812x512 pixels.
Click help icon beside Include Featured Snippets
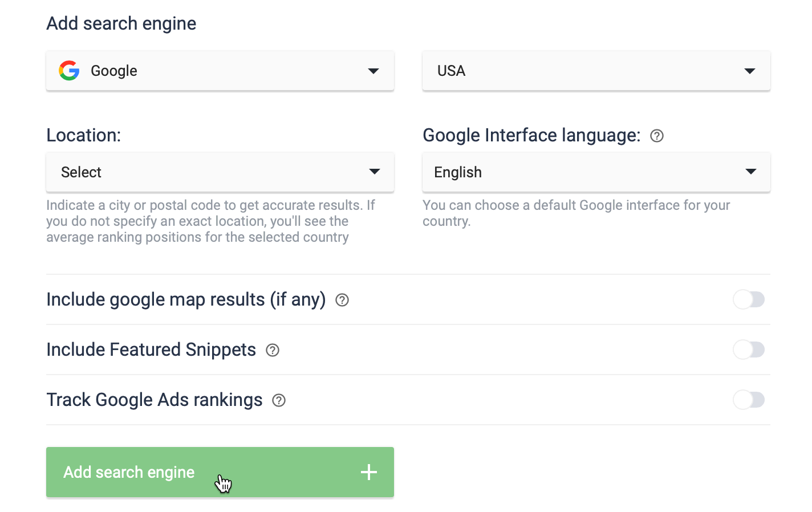[x=273, y=350]
